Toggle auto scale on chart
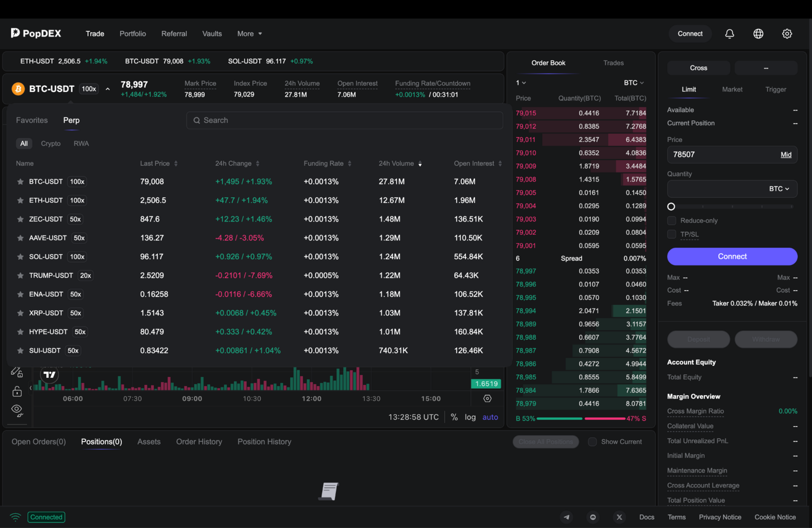 (x=490, y=417)
